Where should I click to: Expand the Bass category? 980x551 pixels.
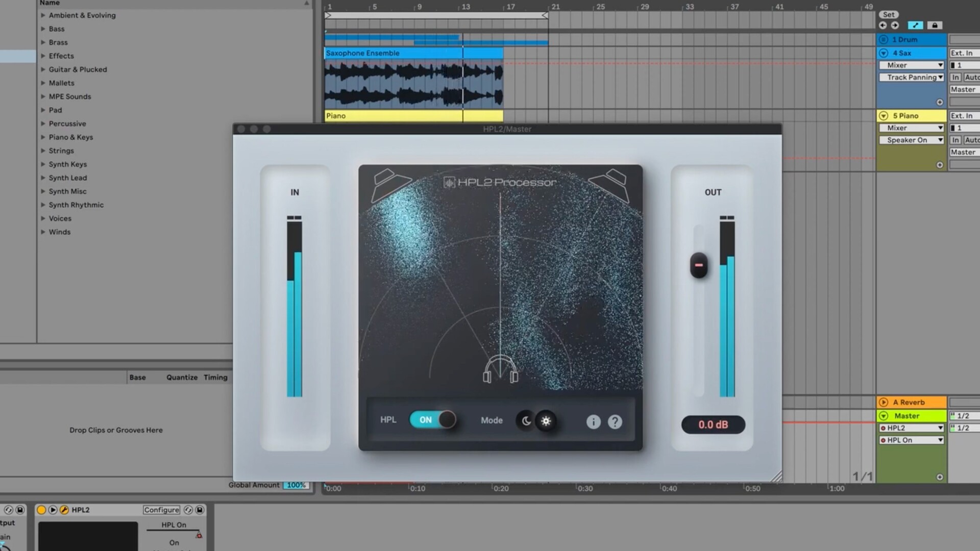(x=43, y=29)
